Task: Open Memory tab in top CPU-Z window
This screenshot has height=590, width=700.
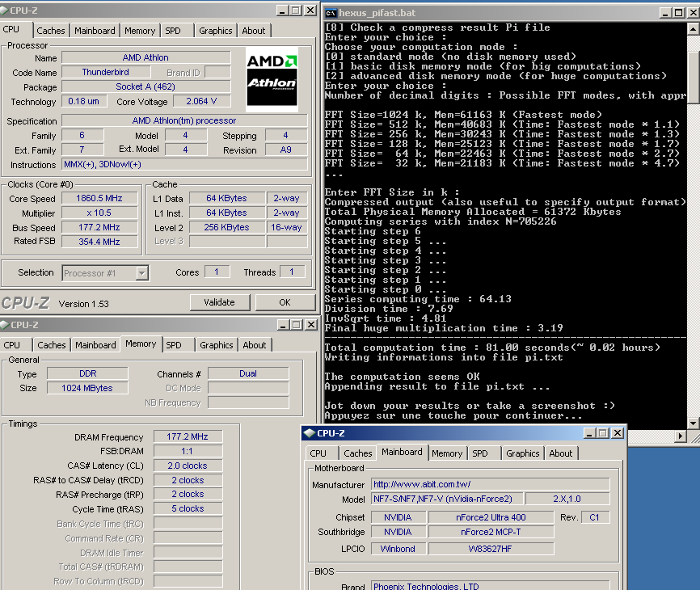Action: click(x=140, y=31)
